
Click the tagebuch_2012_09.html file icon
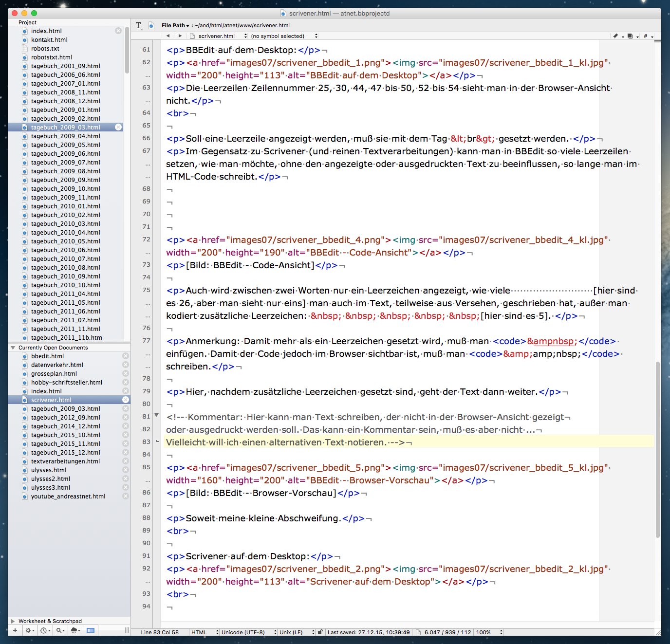pyautogui.click(x=25, y=418)
